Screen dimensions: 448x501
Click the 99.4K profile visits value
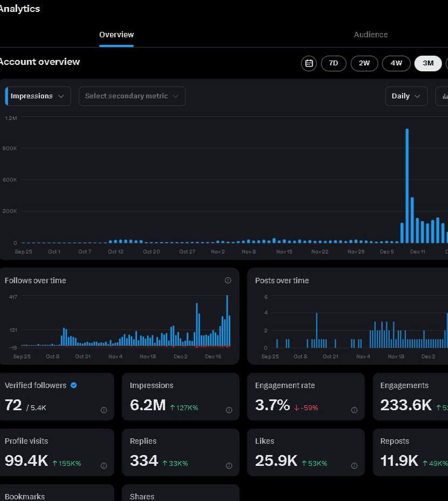(x=26, y=461)
